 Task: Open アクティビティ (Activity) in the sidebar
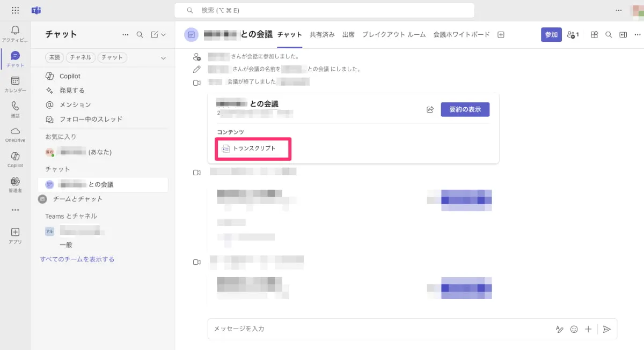pyautogui.click(x=14, y=31)
